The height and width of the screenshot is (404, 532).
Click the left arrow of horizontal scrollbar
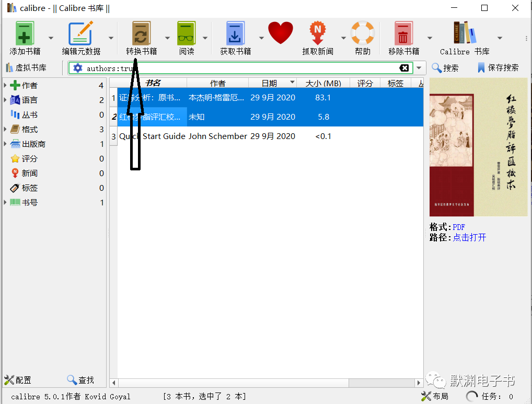click(x=113, y=383)
